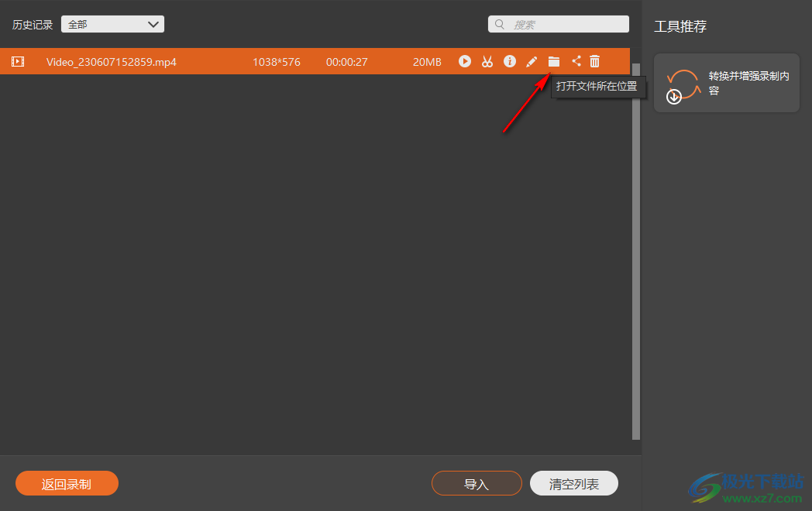The height and width of the screenshot is (511, 812).
Task: Click the 导入 import button
Action: (477, 483)
